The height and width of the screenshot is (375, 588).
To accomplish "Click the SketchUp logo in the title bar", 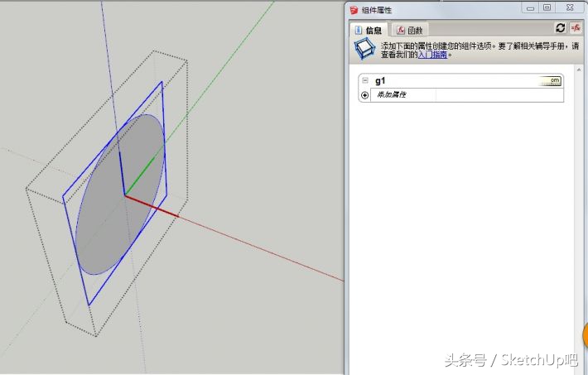I will pyautogui.click(x=354, y=10).
